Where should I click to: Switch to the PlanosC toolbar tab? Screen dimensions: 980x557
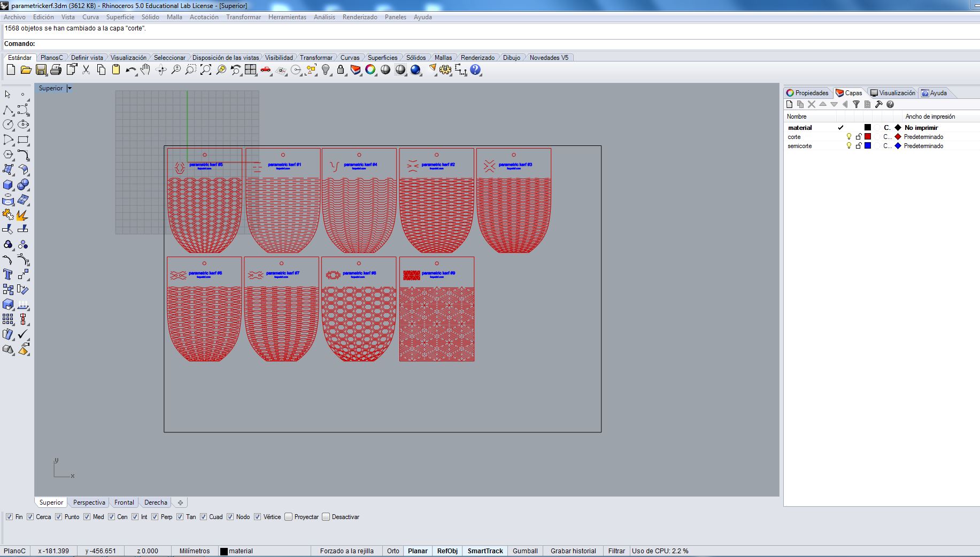click(x=51, y=58)
